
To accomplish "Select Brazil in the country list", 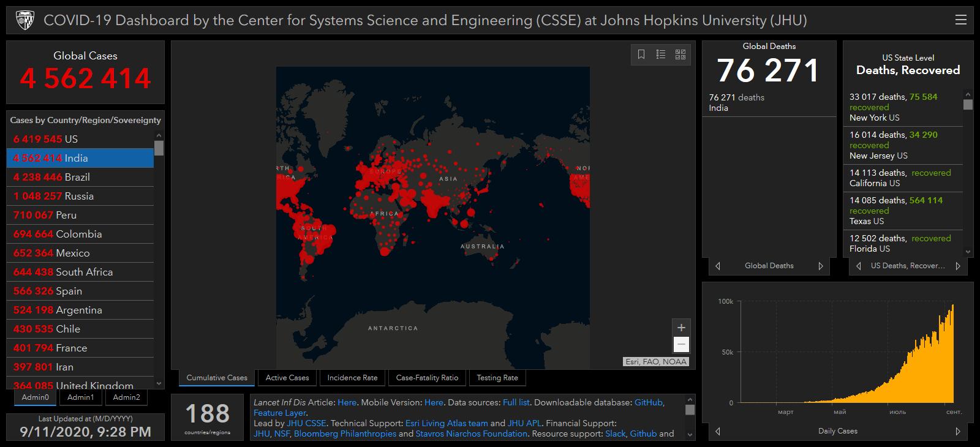I will click(x=80, y=177).
